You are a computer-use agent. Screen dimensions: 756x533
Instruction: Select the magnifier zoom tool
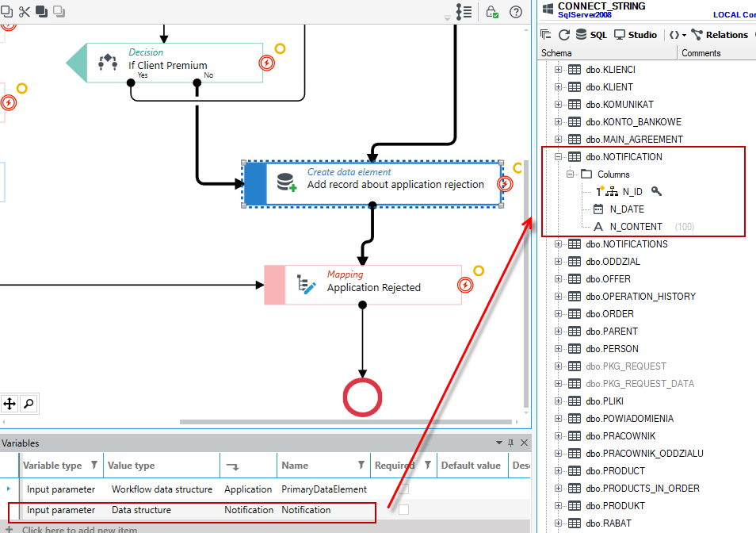point(29,404)
